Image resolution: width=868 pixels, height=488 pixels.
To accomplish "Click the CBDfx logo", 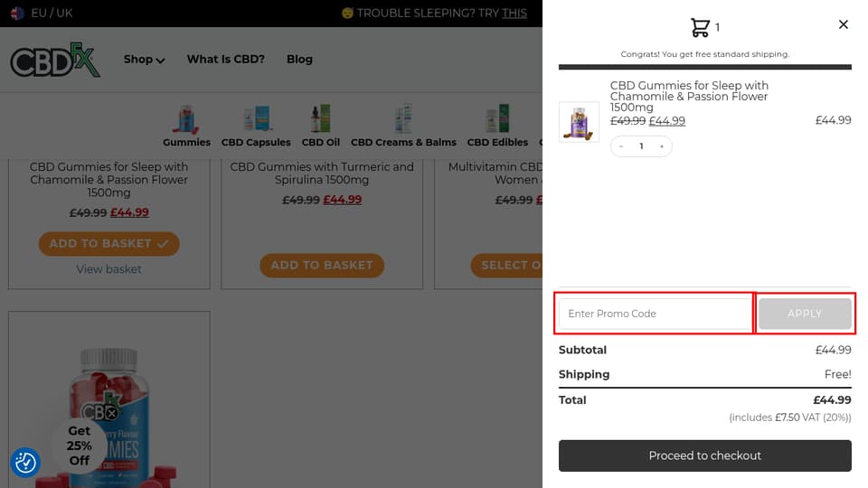I will coord(55,60).
